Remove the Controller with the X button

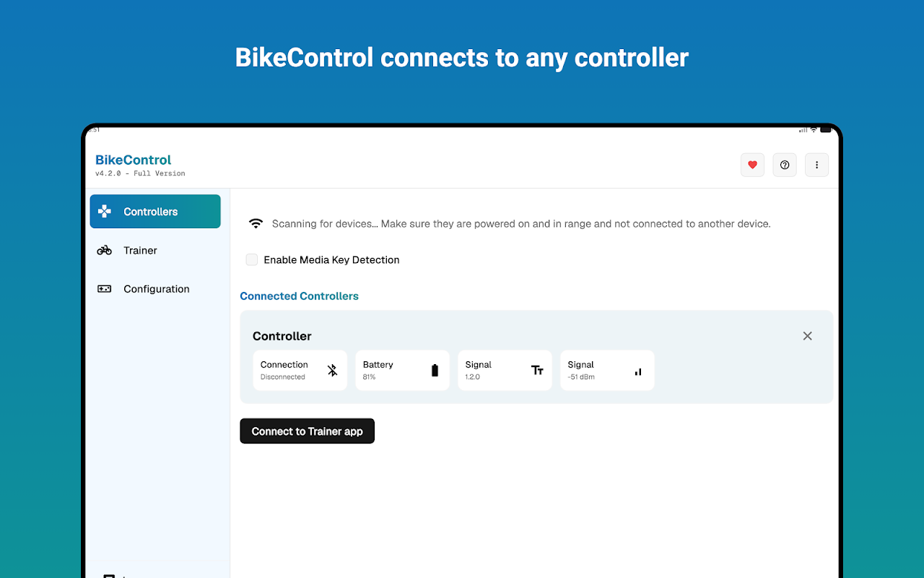coord(807,336)
